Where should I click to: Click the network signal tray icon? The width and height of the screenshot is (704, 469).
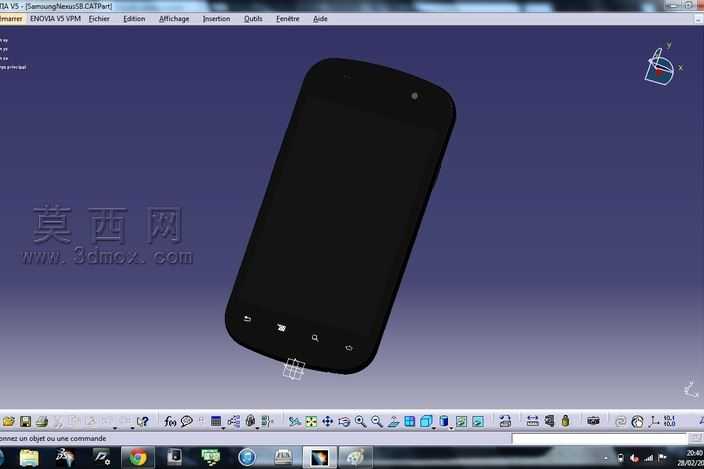coord(648,458)
